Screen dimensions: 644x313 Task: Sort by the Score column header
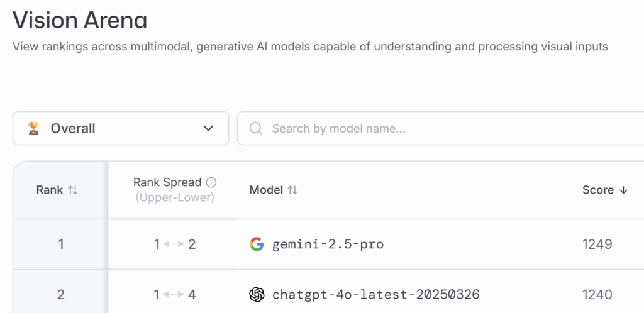click(x=597, y=190)
